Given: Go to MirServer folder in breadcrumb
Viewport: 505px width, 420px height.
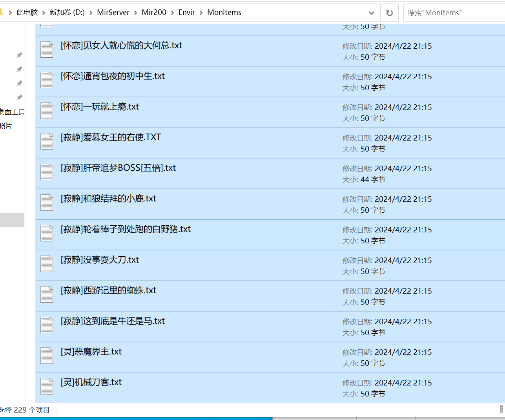Looking at the screenshot, I should 113,13.
